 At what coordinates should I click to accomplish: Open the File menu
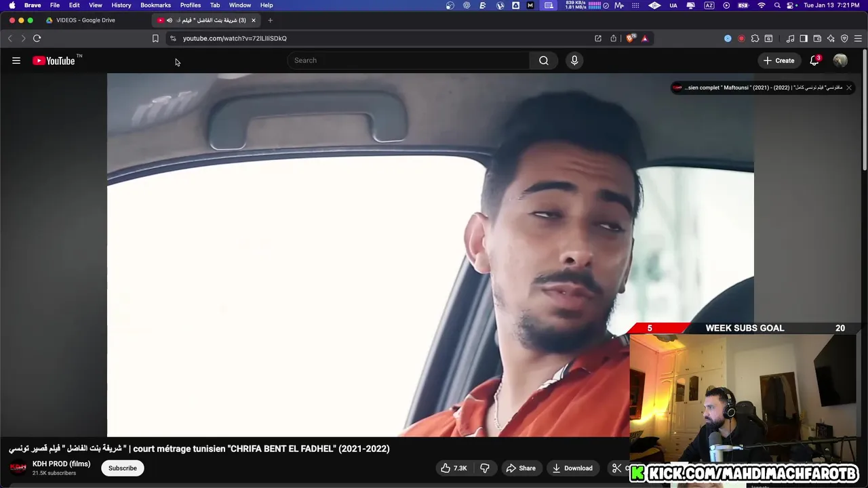[x=55, y=5]
